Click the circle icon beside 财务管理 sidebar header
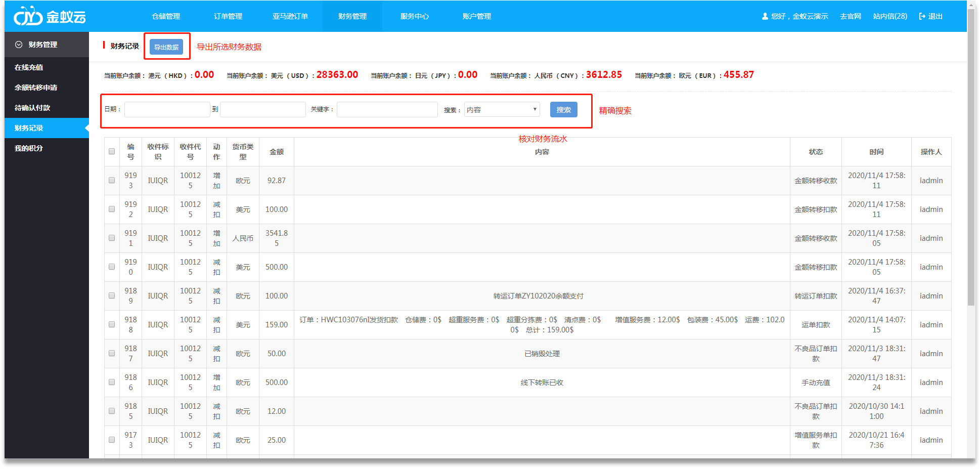 [19, 45]
